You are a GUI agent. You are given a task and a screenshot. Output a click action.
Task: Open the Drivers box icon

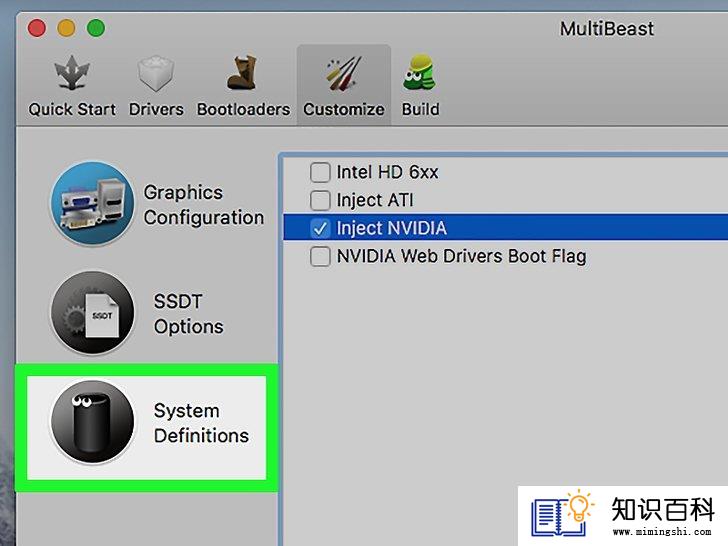pos(156,73)
